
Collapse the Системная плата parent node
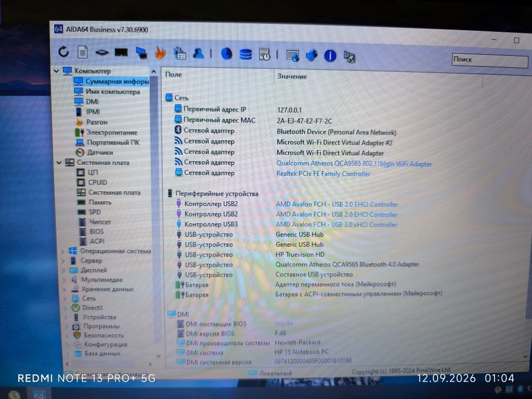pos(59,163)
